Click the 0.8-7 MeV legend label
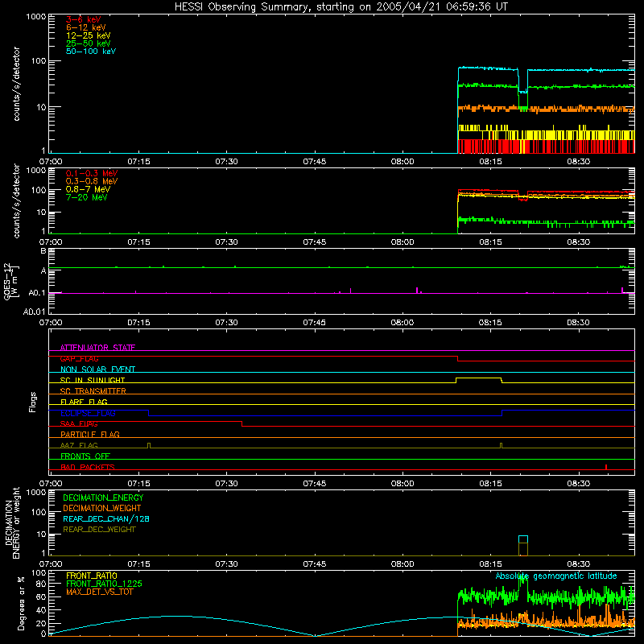This screenshot has height=644, width=644. tap(88, 189)
